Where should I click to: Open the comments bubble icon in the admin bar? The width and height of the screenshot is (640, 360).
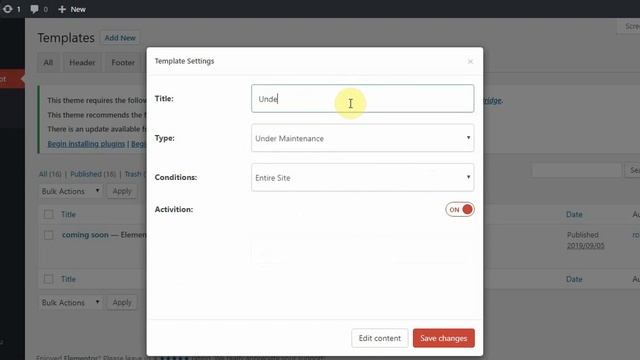(x=35, y=9)
